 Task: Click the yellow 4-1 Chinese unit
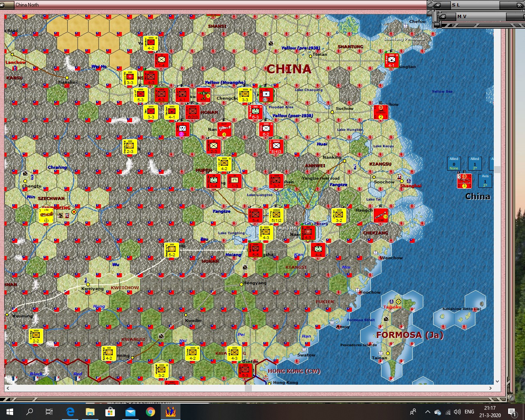(x=171, y=112)
